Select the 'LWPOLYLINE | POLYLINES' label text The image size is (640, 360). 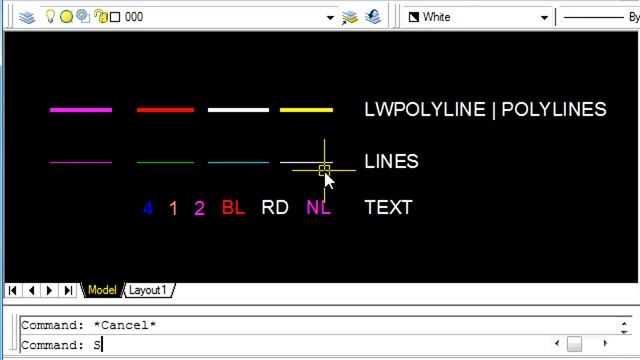point(485,109)
